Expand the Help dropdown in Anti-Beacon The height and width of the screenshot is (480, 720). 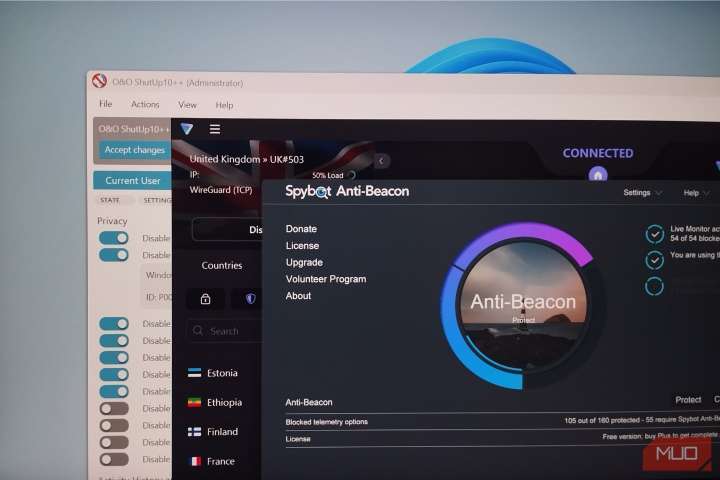click(696, 193)
